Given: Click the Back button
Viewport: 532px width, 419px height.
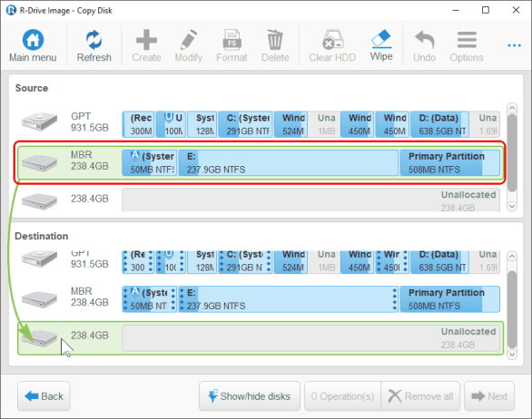Looking at the screenshot, I should pyautogui.click(x=44, y=396).
